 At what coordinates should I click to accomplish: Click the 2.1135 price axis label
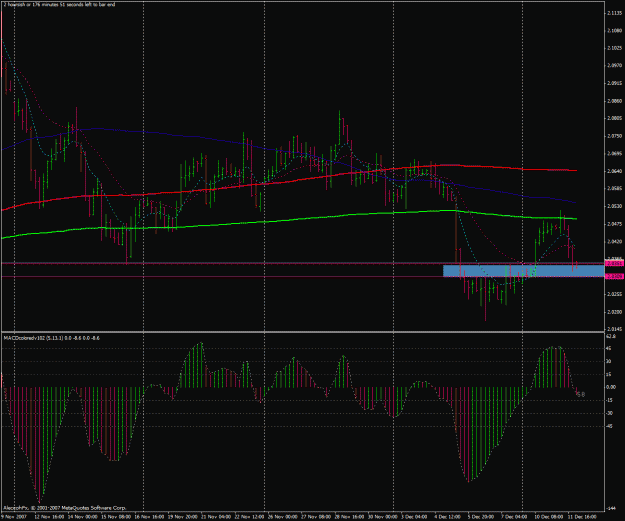pos(614,13)
